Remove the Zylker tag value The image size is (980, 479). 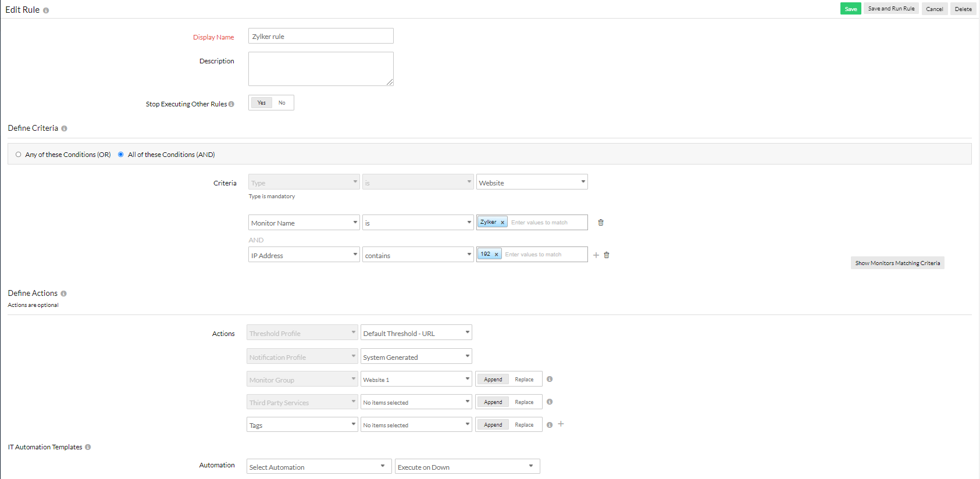(x=503, y=223)
